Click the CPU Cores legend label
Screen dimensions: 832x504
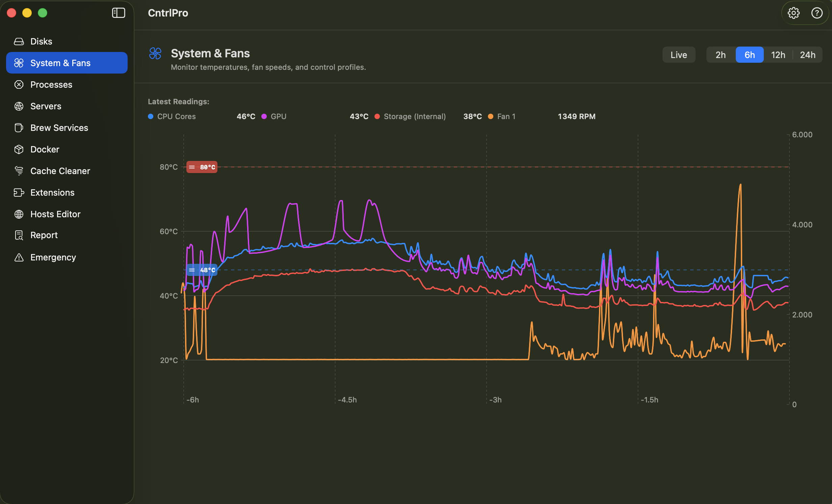[x=177, y=116]
